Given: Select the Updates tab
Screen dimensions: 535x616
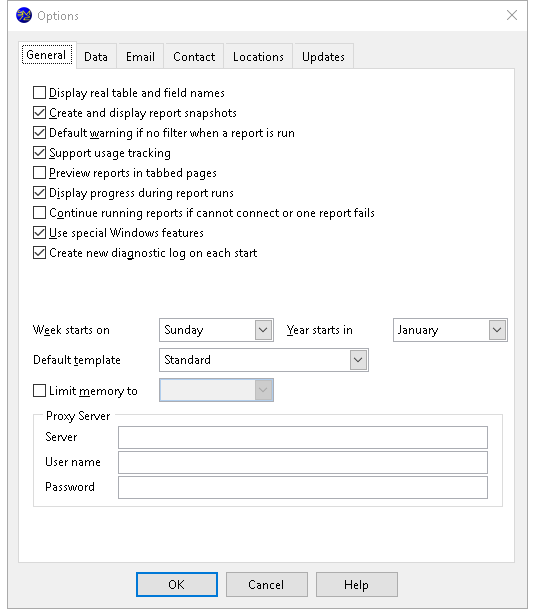Looking at the screenshot, I should pos(323,57).
